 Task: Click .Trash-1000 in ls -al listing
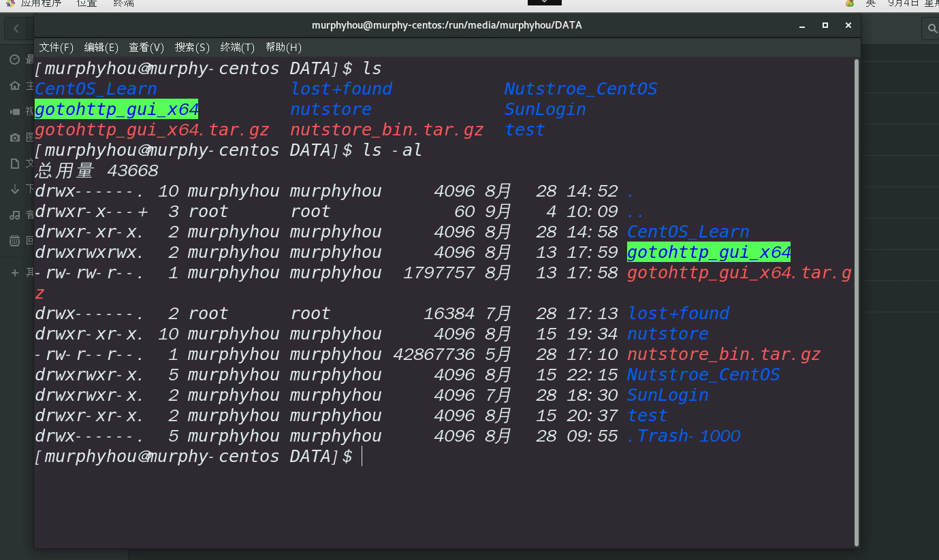(x=684, y=436)
